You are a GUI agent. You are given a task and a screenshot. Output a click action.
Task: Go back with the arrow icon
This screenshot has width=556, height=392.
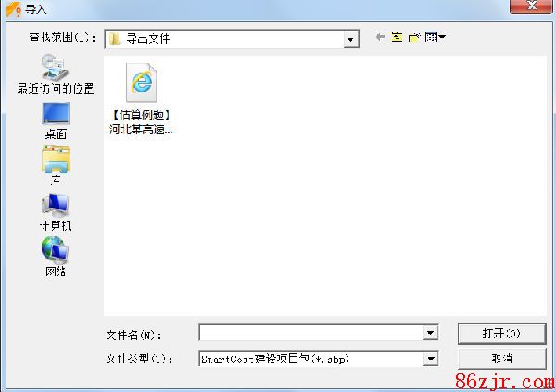click(x=380, y=37)
